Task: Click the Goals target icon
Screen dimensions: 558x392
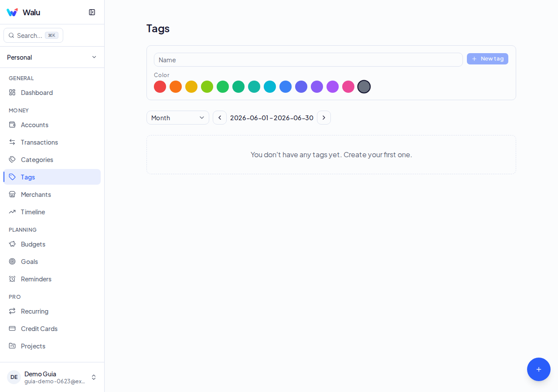Action: click(x=12, y=261)
